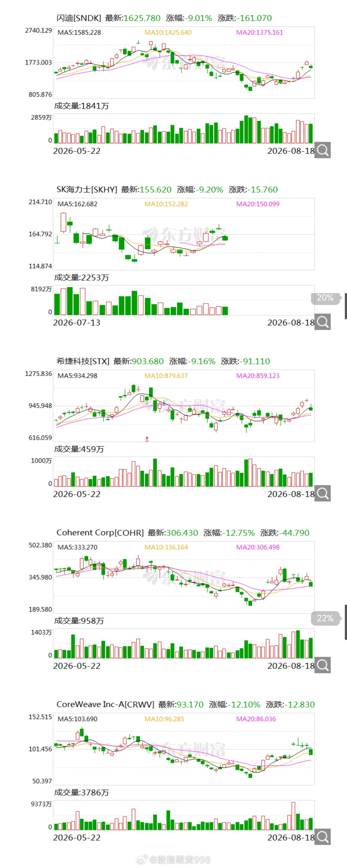Click the SNDK change percent -9.01%
This screenshot has width=347, height=868.
198,18
